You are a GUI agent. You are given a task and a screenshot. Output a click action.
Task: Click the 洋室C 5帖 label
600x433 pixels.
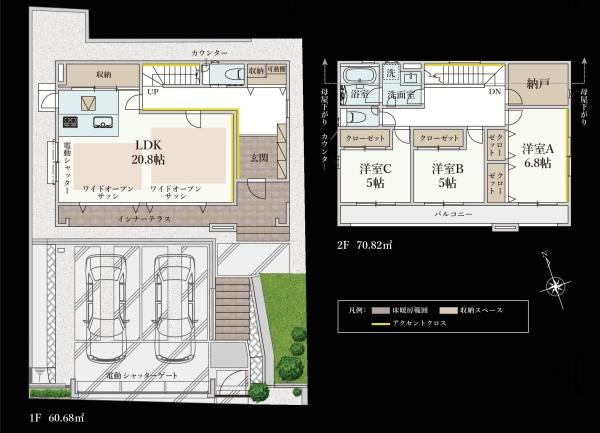(375, 176)
